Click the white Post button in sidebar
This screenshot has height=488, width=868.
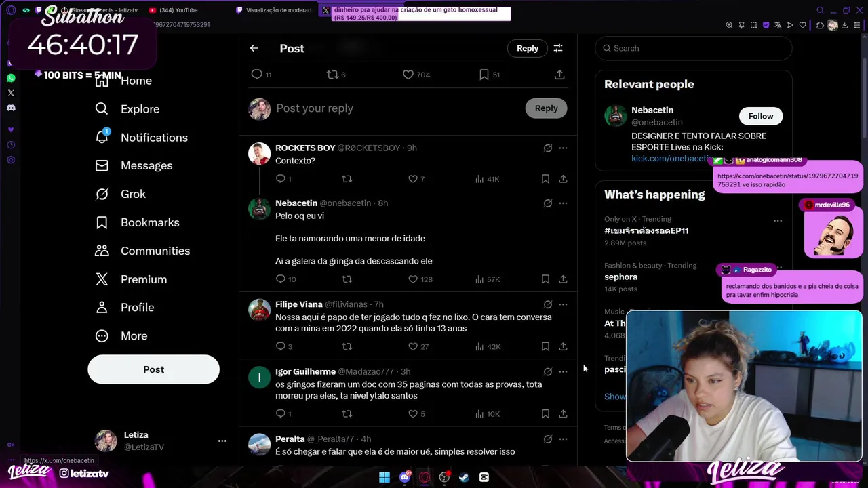(x=153, y=369)
